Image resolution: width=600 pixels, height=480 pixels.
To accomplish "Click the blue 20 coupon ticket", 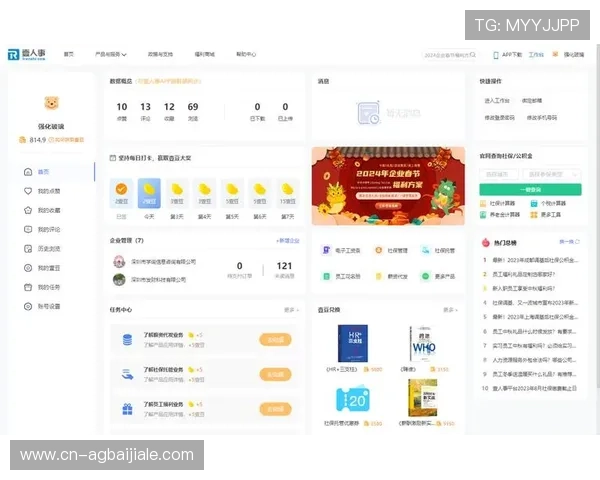I will click(x=353, y=399).
